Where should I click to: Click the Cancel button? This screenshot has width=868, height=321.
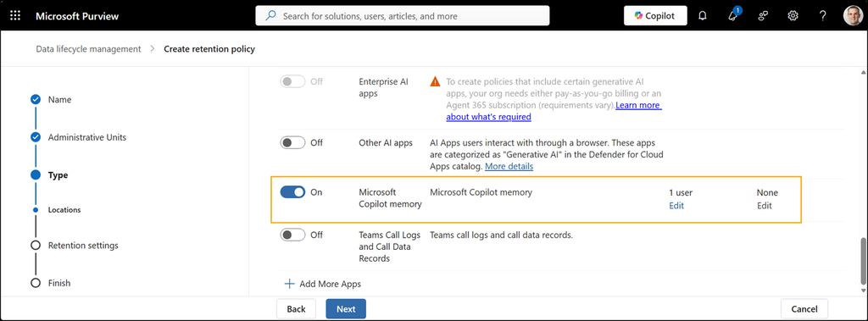point(804,309)
